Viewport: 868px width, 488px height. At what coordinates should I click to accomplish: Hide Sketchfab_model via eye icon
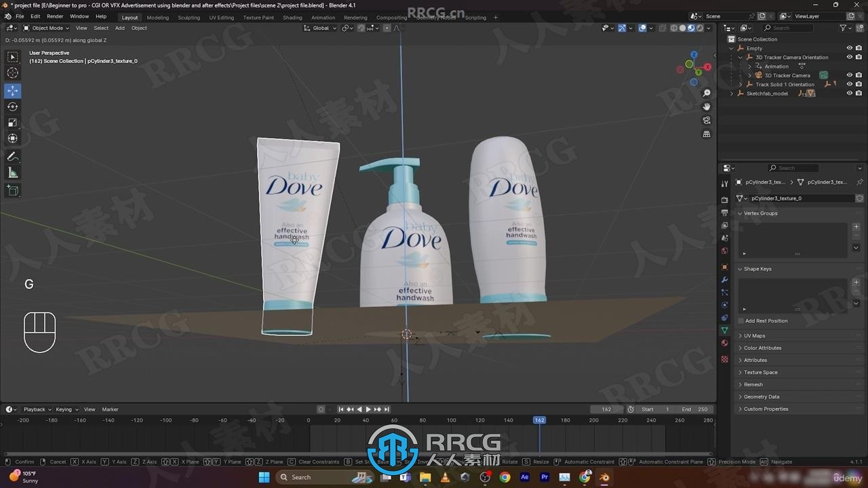coord(849,94)
